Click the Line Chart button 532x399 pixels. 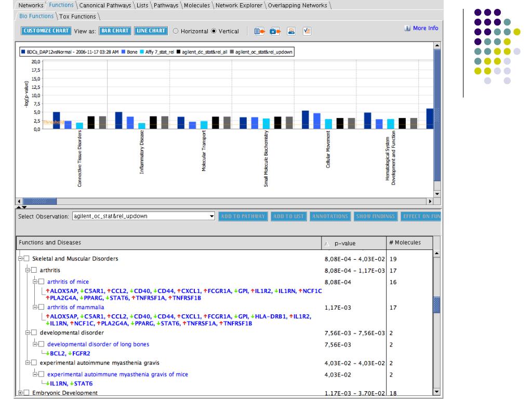click(x=151, y=31)
